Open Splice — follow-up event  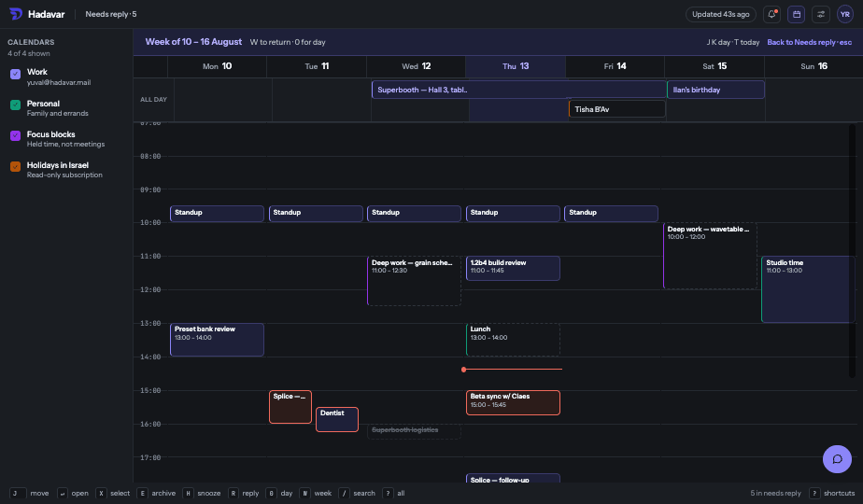point(513,479)
